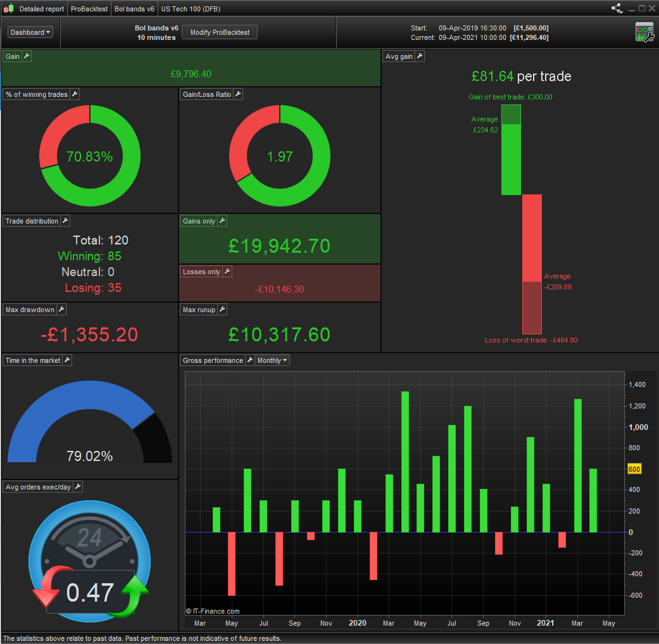Click the £19,942.70 gains only value
659x644 pixels.
[x=279, y=246]
